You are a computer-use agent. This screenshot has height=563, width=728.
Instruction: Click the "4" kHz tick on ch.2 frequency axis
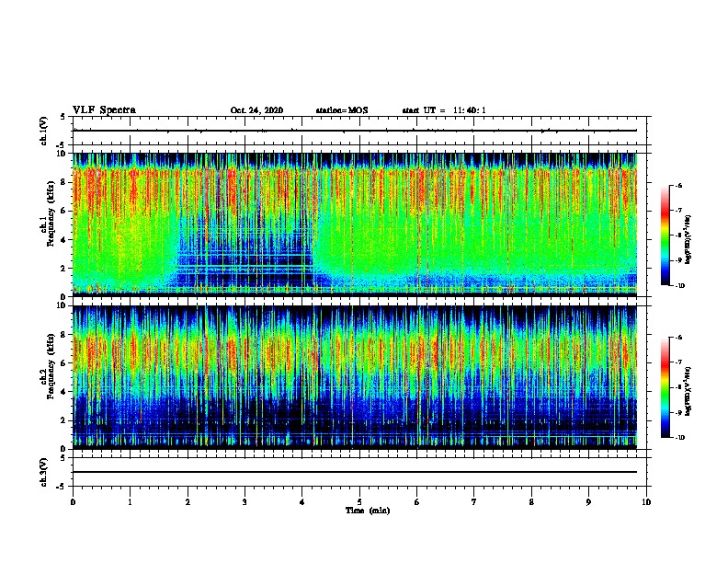point(63,392)
